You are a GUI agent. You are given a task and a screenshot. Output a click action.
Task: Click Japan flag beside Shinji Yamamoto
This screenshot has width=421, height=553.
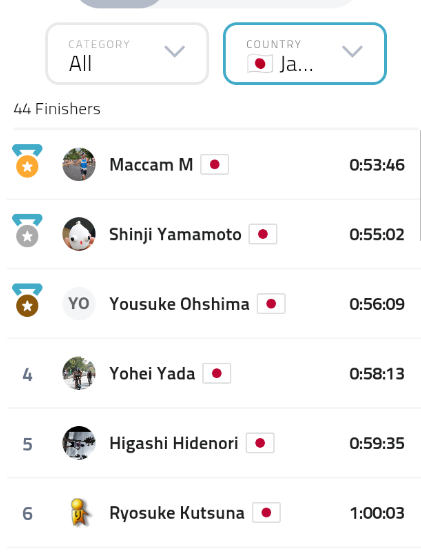(x=263, y=234)
